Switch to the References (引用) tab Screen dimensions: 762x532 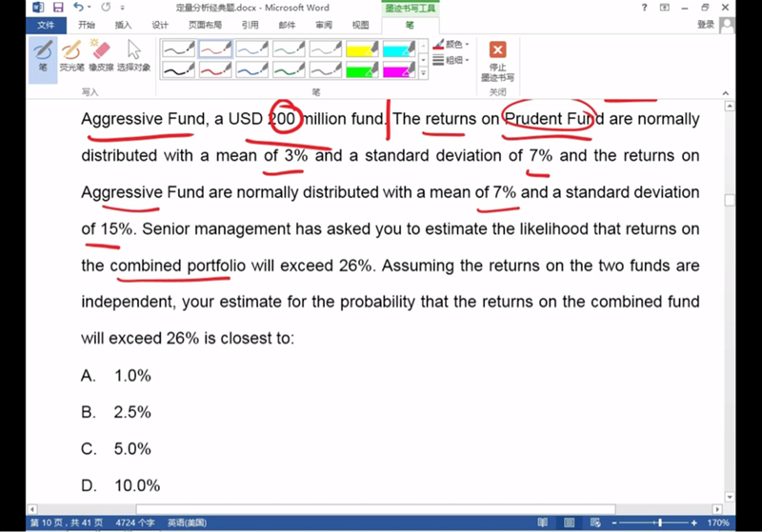coord(251,25)
